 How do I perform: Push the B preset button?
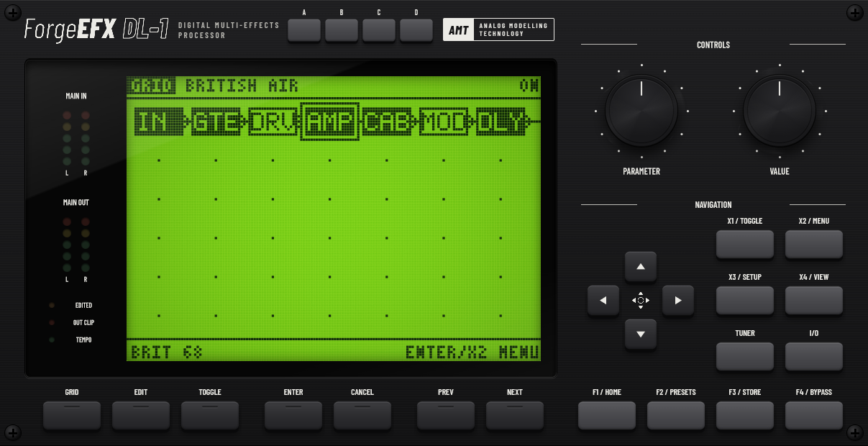coord(342,29)
